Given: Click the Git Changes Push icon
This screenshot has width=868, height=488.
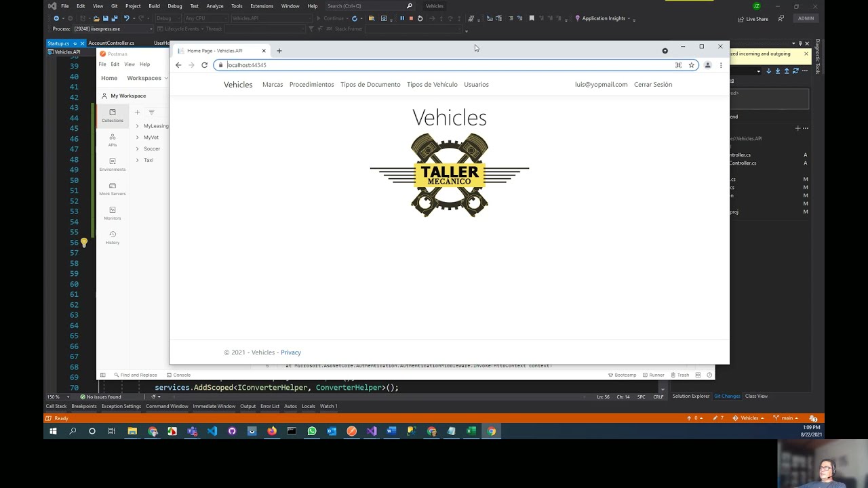Looking at the screenshot, I should (x=787, y=70).
